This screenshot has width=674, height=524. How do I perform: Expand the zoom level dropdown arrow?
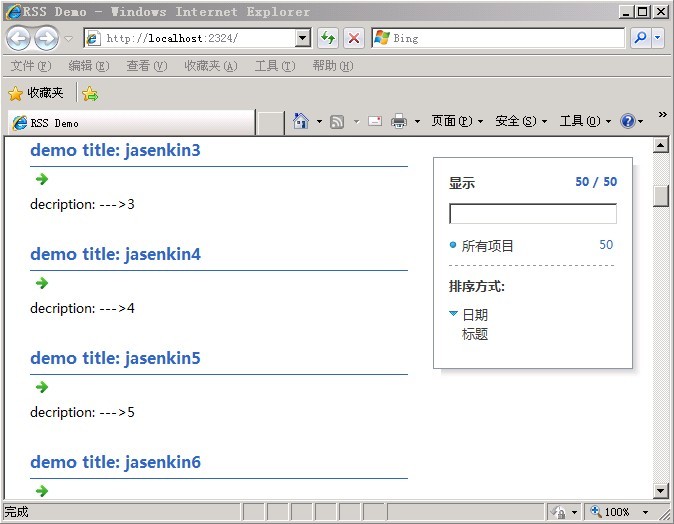[x=645, y=512]
